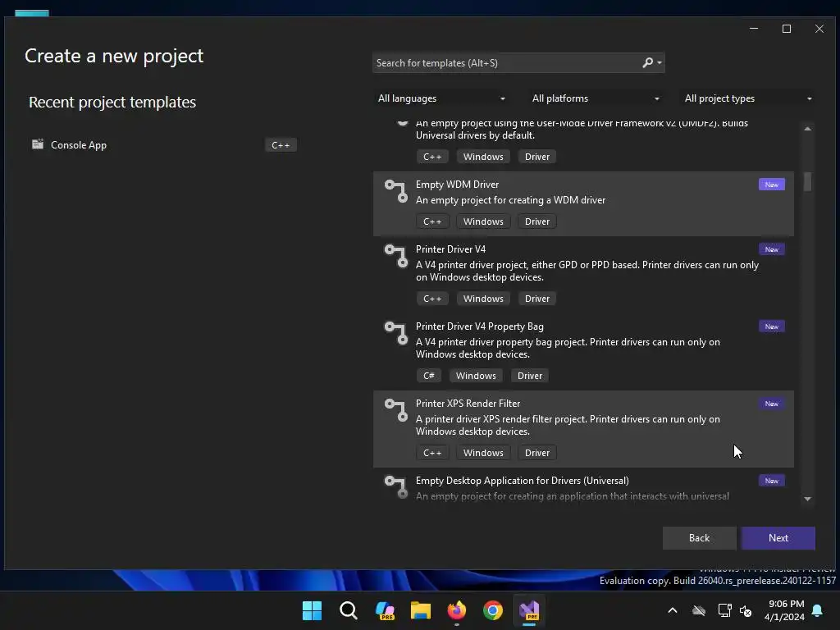Click the OneDrive cloud tray icon
Screen dimensions: 840x630
pyautogui.click(x=699, y=610)
